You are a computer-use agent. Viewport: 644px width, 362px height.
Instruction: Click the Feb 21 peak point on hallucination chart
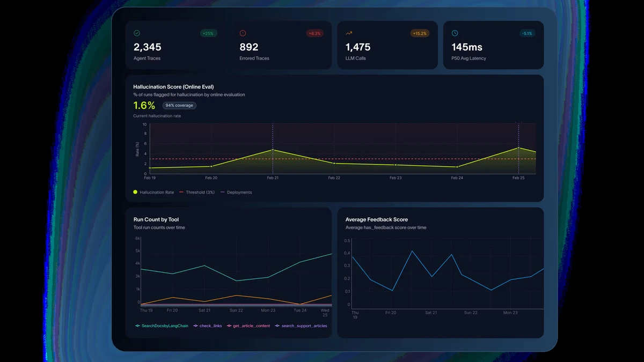click(x=273, y=150)
